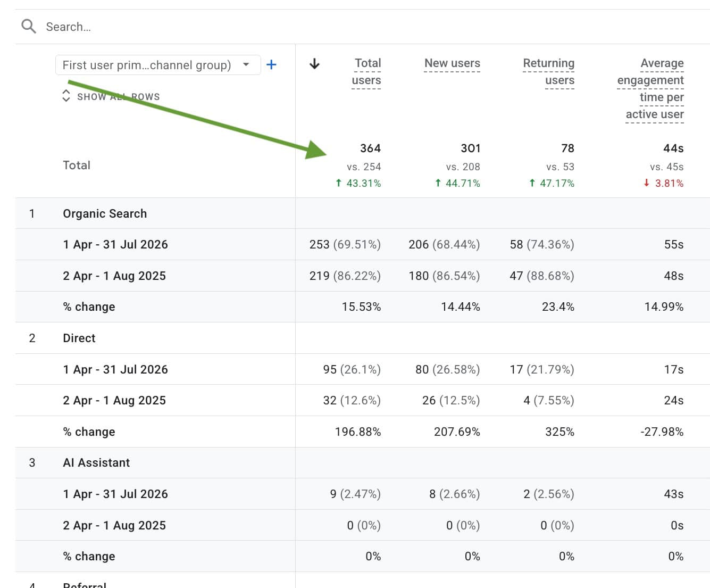Click the 44s average engagement total
This screenshot has height=588, width=710.
tap(673, 148)
